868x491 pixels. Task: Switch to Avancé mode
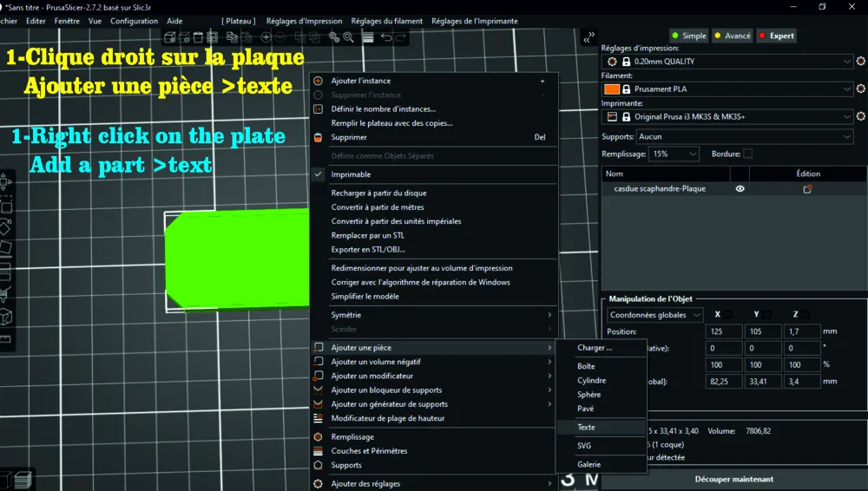(x=733, y=36)
